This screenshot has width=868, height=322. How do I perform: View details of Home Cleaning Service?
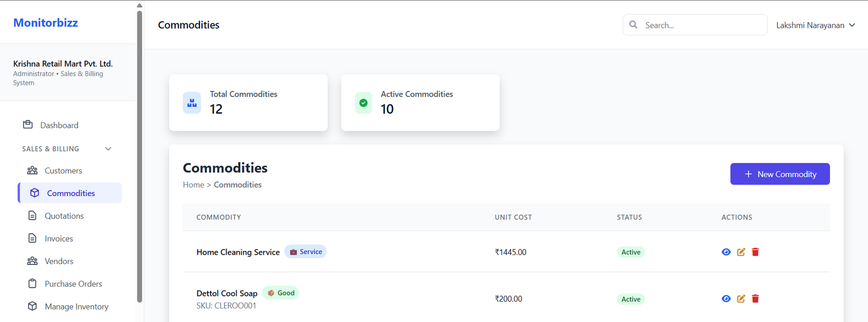coord(726,252)
